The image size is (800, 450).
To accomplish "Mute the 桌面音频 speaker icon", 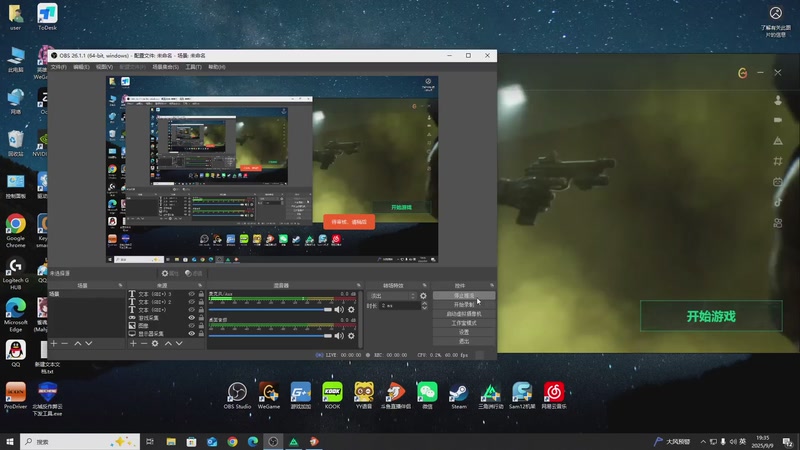I will click(339, 336).
